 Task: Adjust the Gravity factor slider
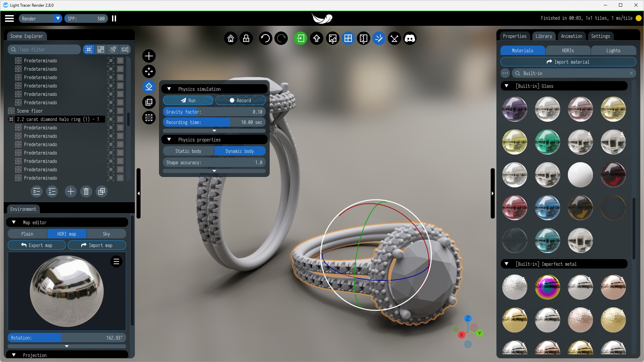214,112
